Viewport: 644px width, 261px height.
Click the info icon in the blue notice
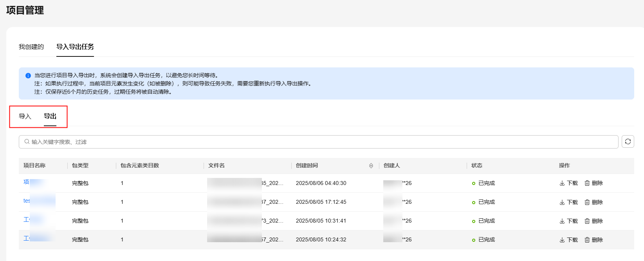pyautogui.click(x=28, y=76)
